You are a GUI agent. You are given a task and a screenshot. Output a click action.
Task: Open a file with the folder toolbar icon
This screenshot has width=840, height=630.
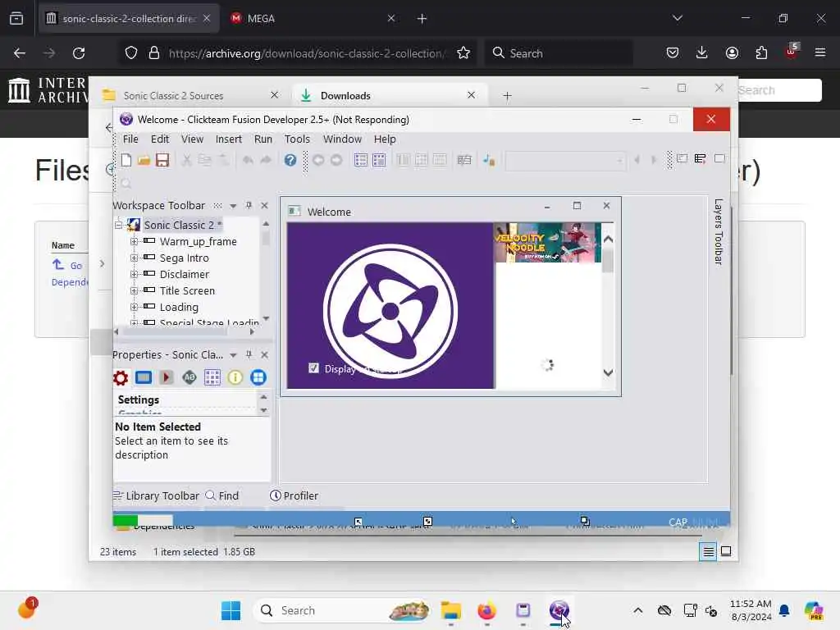point(144,160)
